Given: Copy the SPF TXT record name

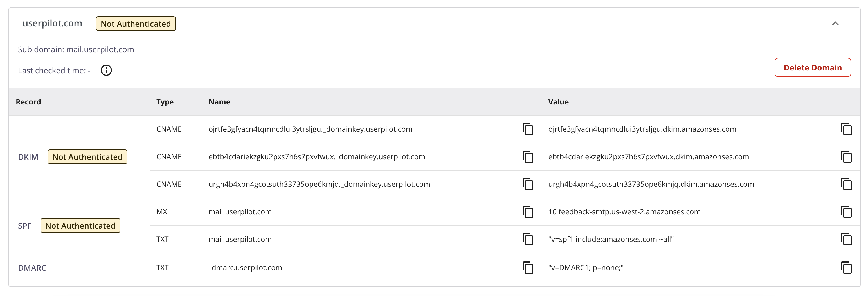Looking at the screenshot, I should tap(528, 240).
